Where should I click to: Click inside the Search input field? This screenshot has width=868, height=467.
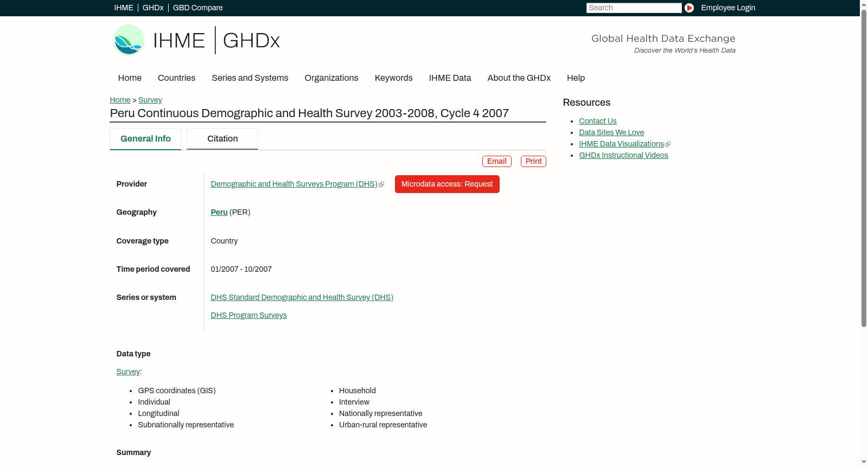[x=634, y=8]
